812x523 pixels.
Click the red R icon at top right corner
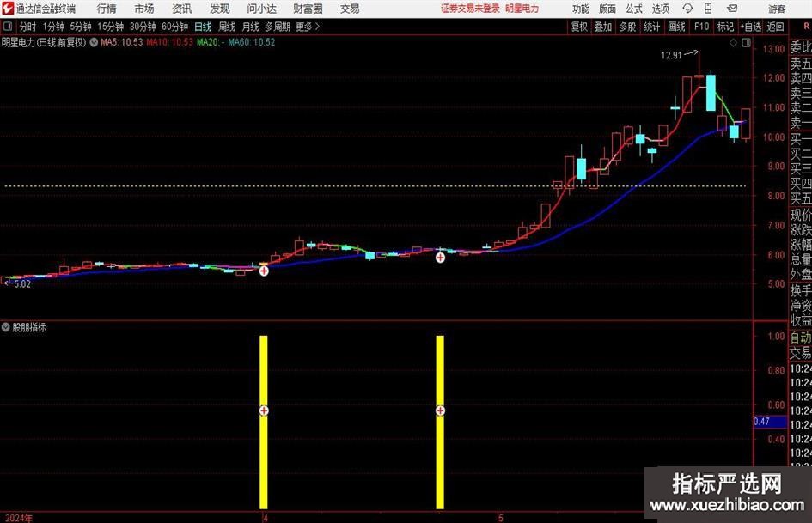(x=806, y=27)
